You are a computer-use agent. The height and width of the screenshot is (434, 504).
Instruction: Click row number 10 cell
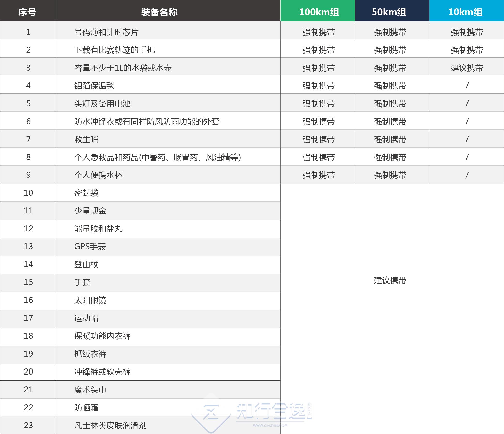click(28, 193)
